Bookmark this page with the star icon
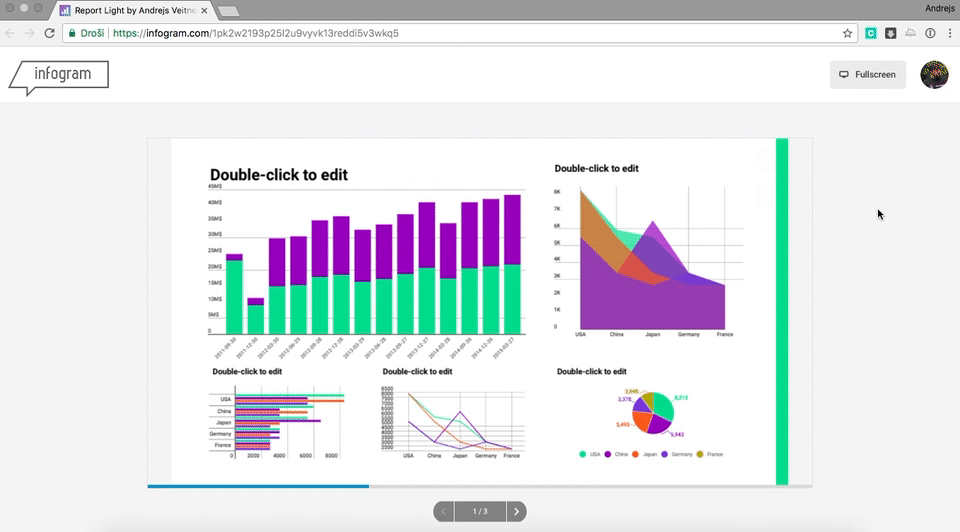The height and width of the screenshot is (532, 960). click(848, 33)
